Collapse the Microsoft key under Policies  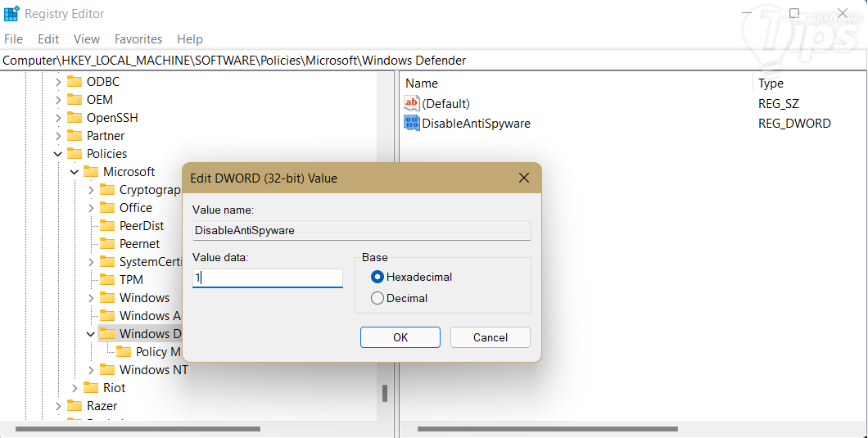tap(75, 172)
